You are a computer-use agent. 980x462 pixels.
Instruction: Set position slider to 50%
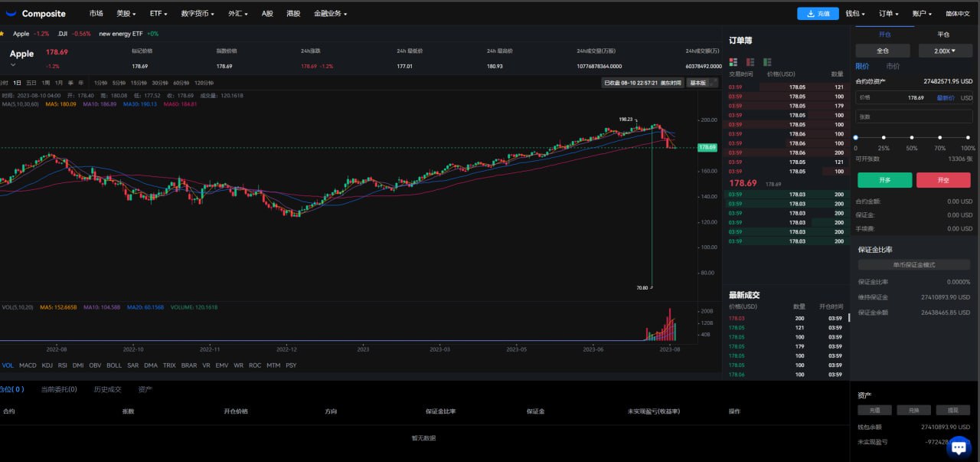click(x=912, y=138)
